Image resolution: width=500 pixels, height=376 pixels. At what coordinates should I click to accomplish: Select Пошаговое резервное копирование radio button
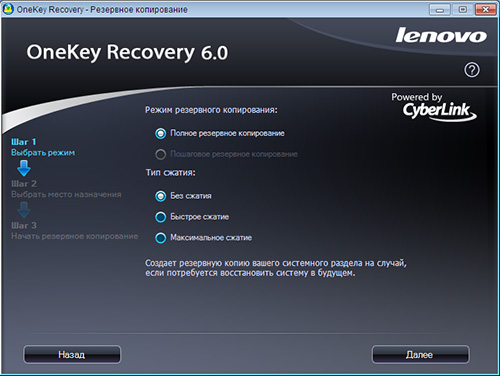coord(161,154)
